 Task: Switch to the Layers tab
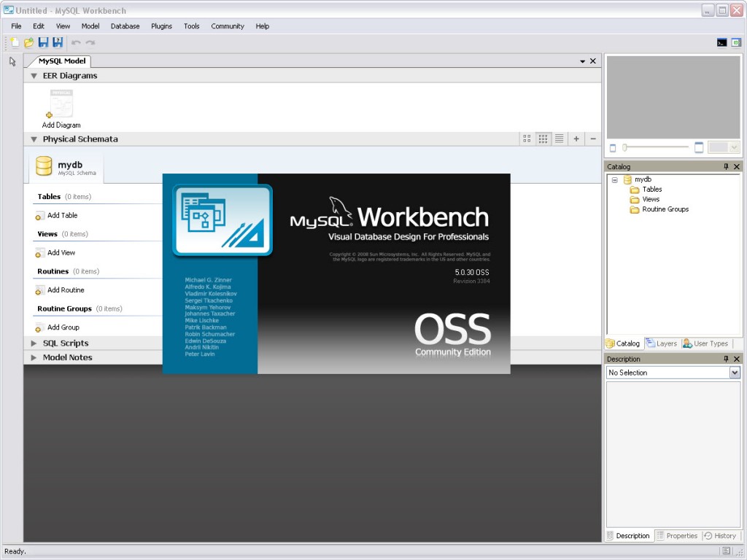click(661, 343)
